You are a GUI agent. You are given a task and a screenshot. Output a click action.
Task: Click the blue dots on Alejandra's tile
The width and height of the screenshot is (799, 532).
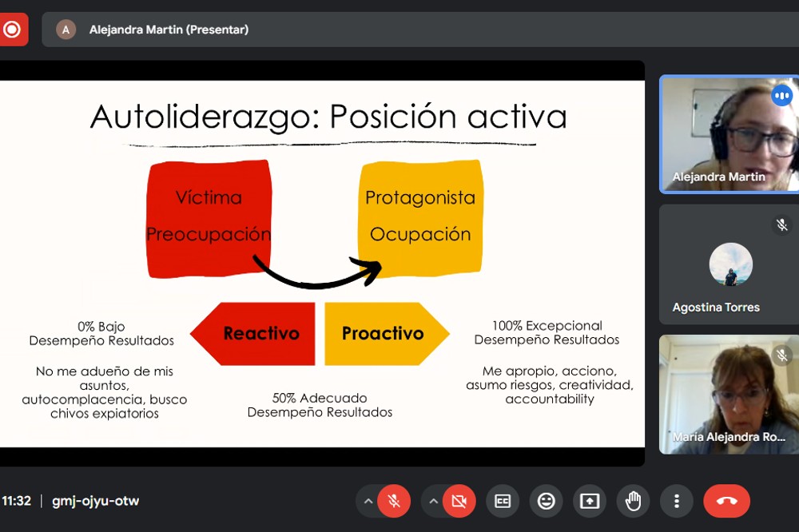(781, 96)
